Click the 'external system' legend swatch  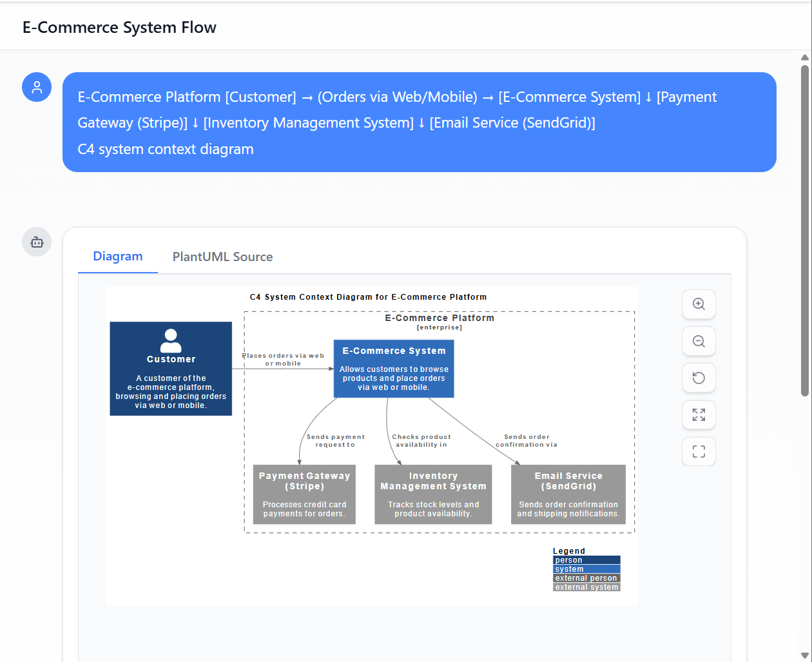586,587
